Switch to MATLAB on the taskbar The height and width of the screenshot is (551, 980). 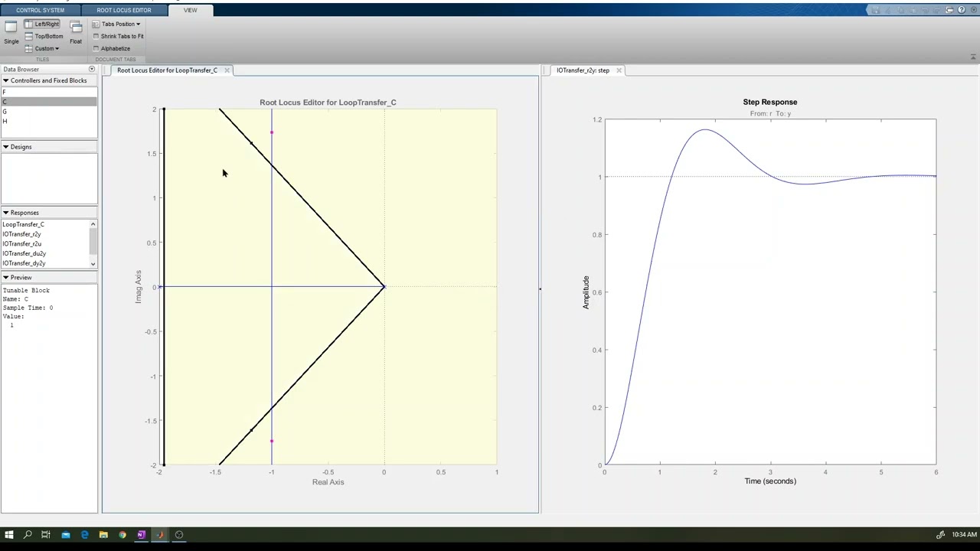pos(160,535)
